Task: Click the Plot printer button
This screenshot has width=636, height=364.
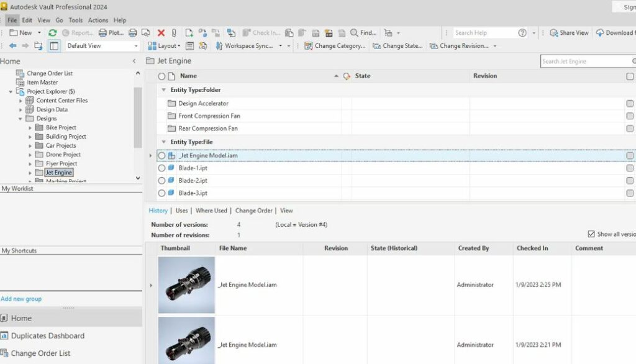Action: tap(111, 33)
